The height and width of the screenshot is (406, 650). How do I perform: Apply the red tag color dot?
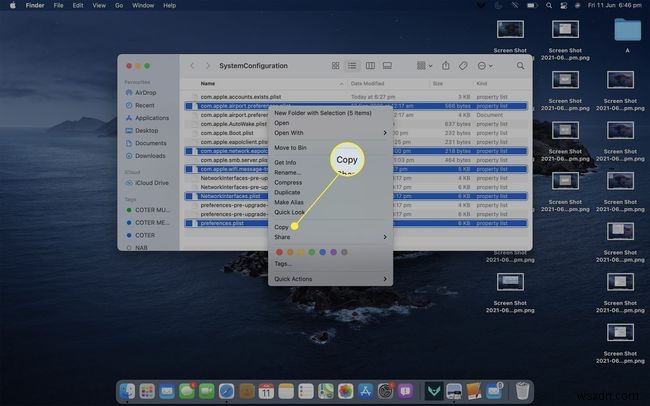pyautogui.click(x=280, y=251)
